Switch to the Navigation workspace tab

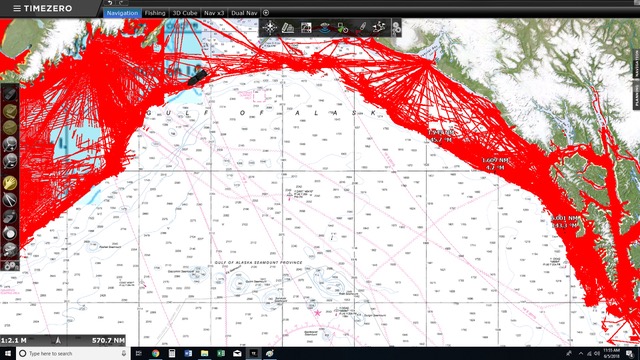click(x=122, y=13)
